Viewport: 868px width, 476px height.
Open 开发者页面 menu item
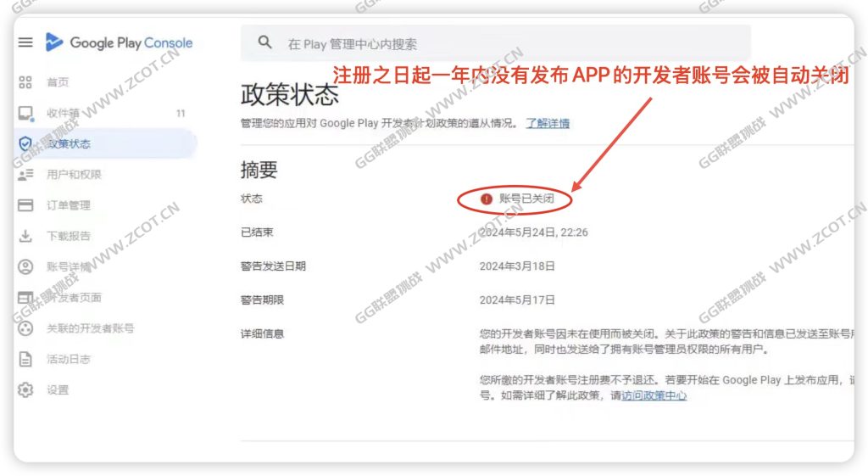tap(75, 298)
